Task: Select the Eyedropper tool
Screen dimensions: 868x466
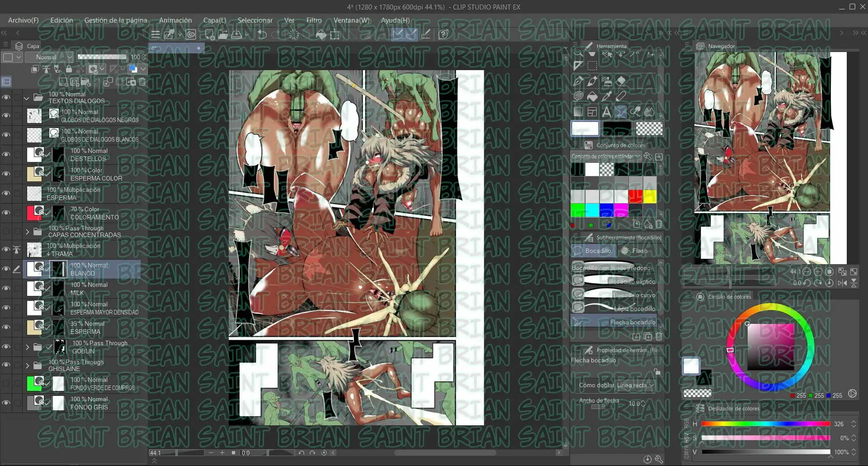Action: (x=607, y=96)
